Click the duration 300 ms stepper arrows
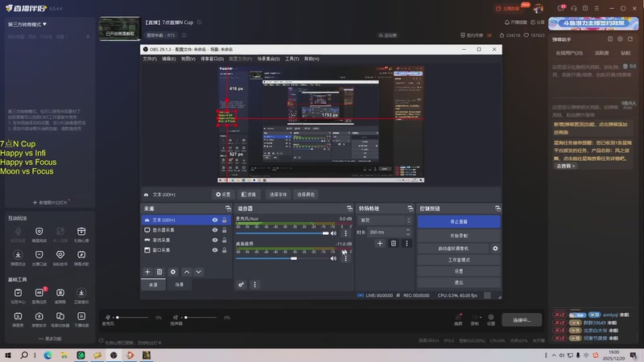 pyautogui.click(x=408, y=232)
